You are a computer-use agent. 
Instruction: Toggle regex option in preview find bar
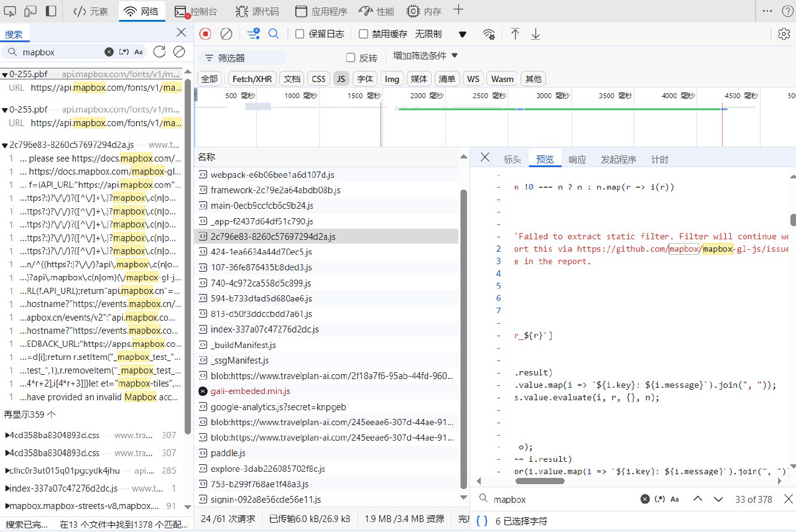[x=660, y=499]
